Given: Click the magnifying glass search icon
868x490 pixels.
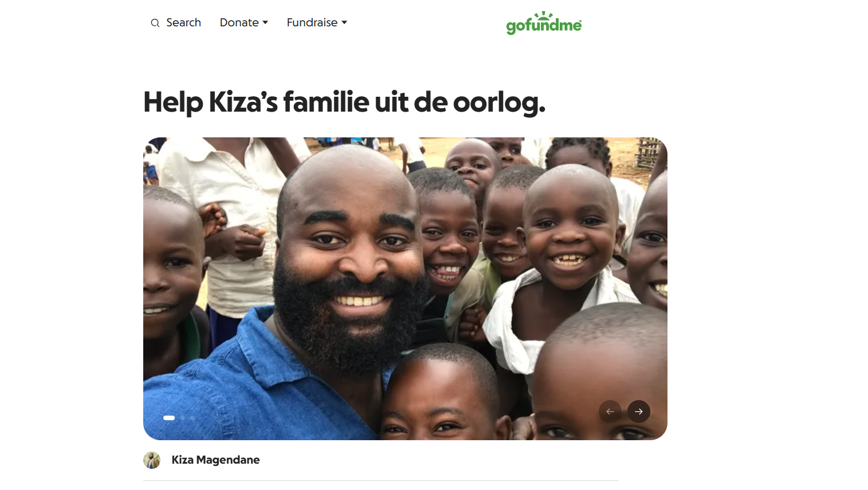Looking at the screenshot, I should [x=155, y=23].
